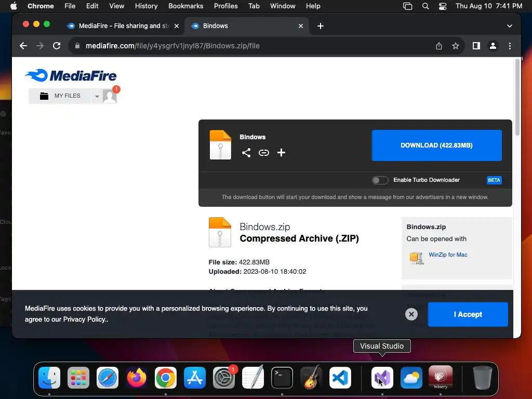Click the screen mirroring icon in menu bar
The image size is (532, 399).
point(407,6)
